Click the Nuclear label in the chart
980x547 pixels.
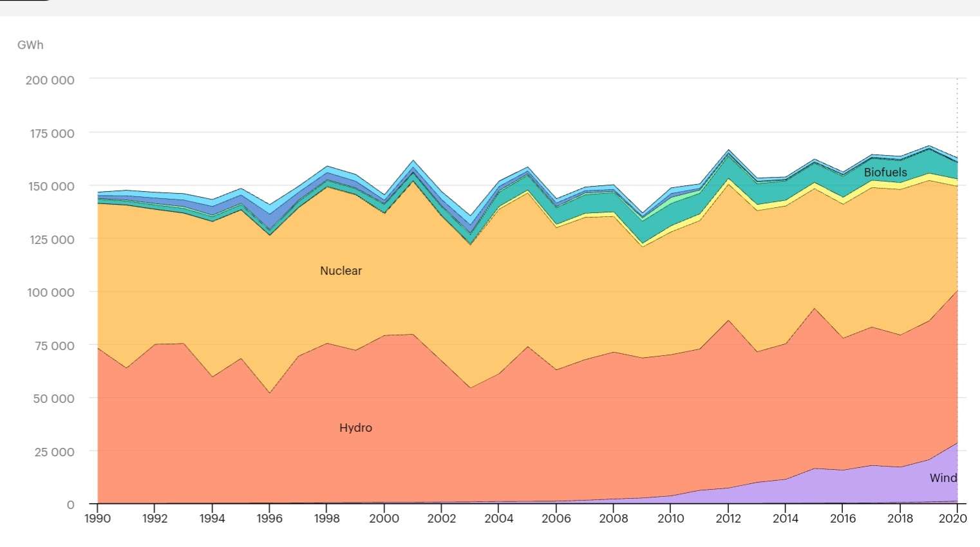341,271
